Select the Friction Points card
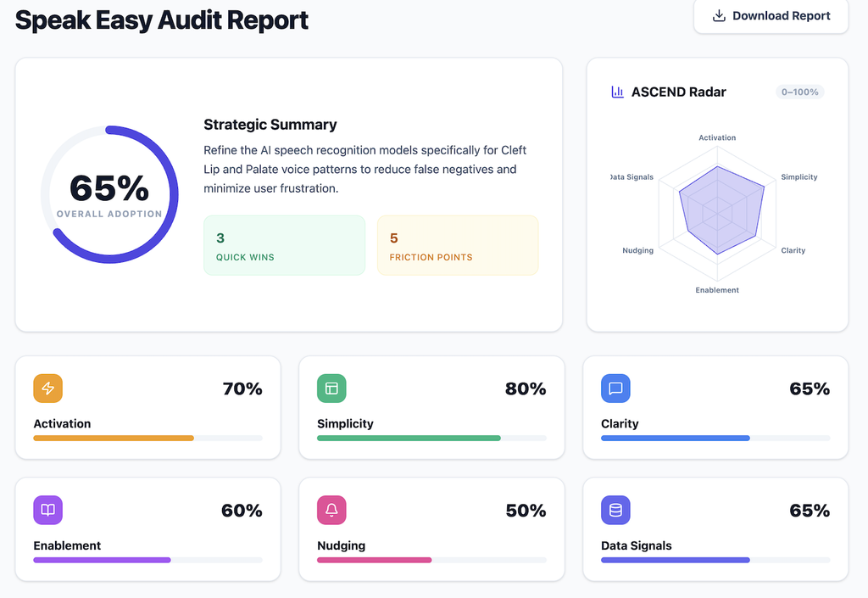868x598 pixels. 458,245
